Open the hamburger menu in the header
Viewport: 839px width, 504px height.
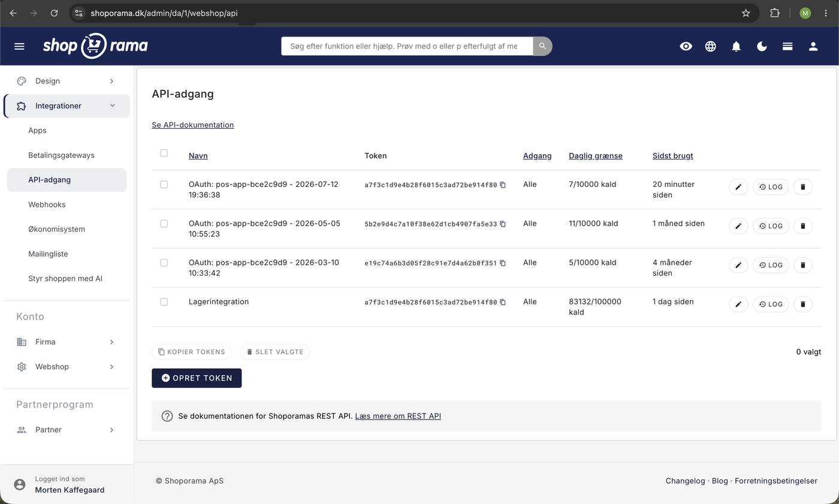point(19,46)
